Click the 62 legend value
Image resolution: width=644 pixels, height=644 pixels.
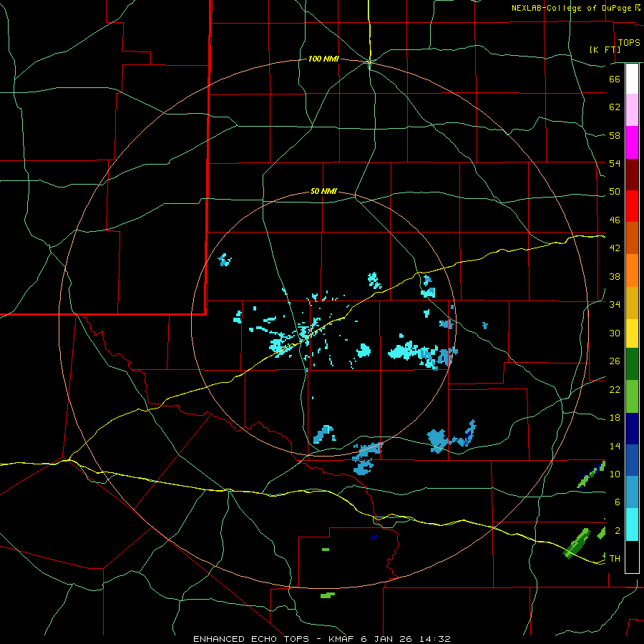click(615, 107)
